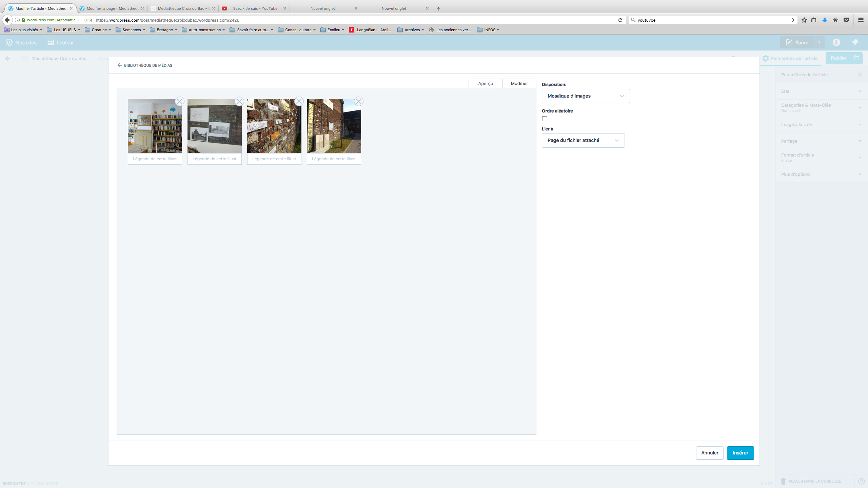
Task: Open the browser home page icon
Action: pyautogui.click(x=835, y=20)
